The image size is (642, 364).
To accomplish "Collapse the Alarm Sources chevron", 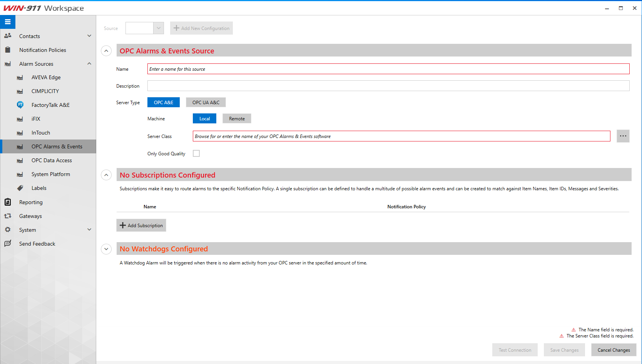I will (x=89, y=63).
